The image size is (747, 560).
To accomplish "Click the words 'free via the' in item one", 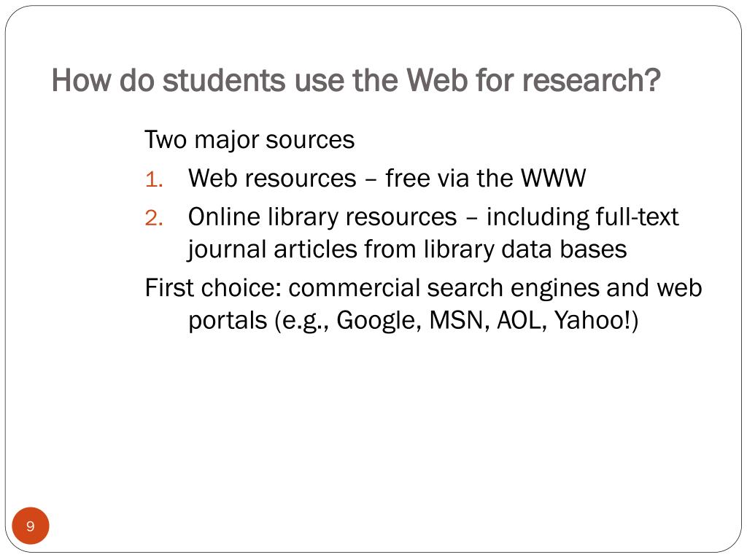I will (x=449, y=179).
